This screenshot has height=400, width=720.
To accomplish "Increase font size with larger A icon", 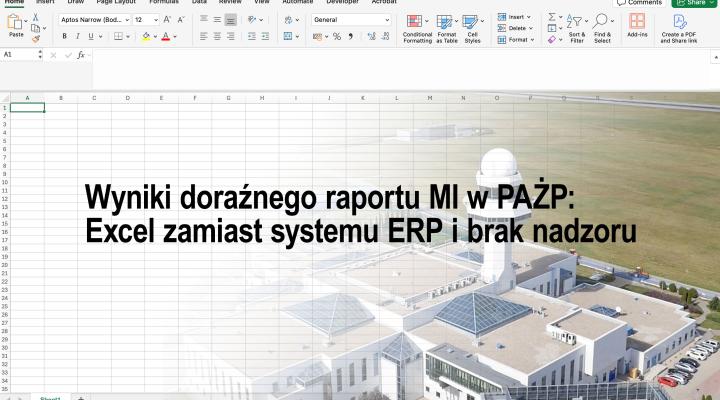I will 167,20.
